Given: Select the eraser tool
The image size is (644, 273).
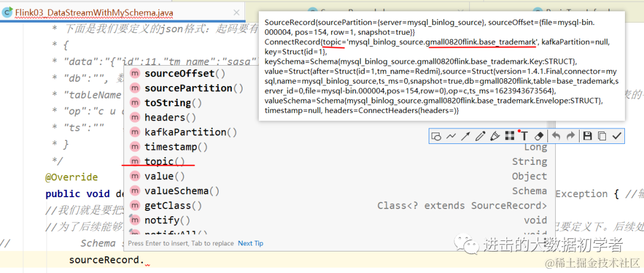Looking at the screenshot, I should [x=540, y=136].
